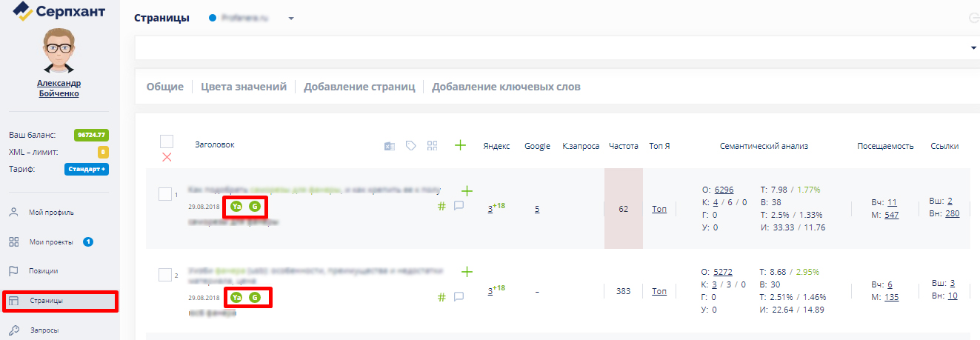The image size is (980, 340).
Task: Switch to Цвета значений tab
Action: pyautogui.click(x=244, y=87)
